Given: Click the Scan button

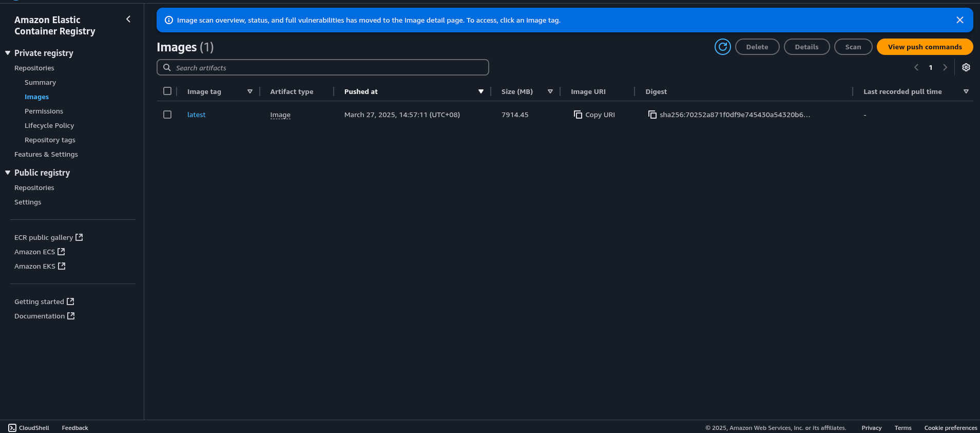Looking at the screenshot, I should (853, 47).
